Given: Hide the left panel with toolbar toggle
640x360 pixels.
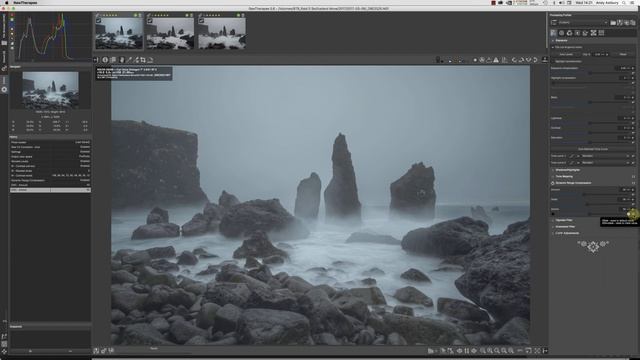Looking at the screenshot, I should click(96, 60).
